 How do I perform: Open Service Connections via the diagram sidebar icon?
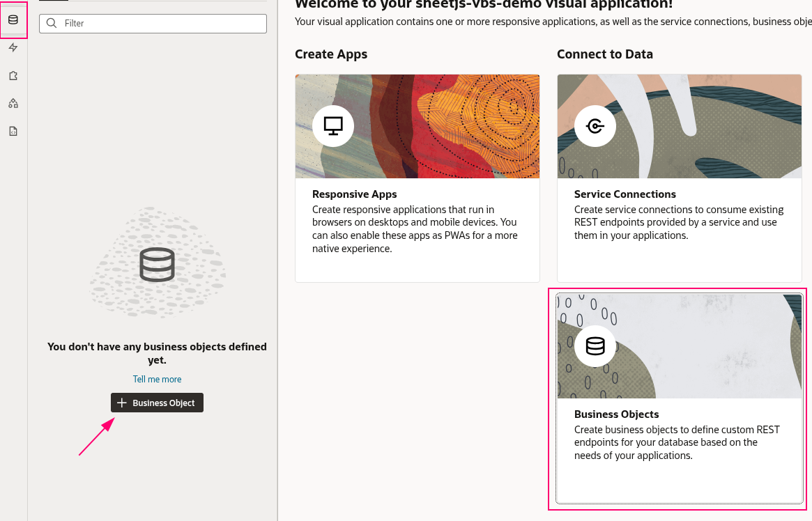pyautogui.click(x=13, y=103)
